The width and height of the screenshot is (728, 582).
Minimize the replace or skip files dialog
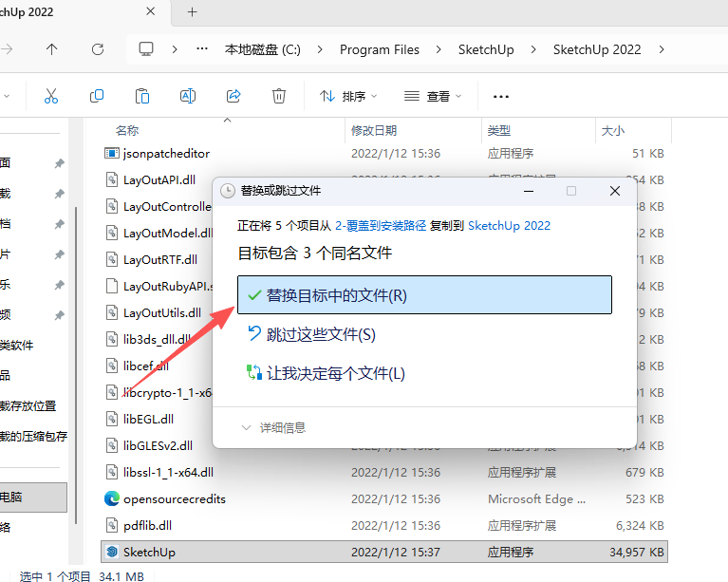tap(529, 191)
